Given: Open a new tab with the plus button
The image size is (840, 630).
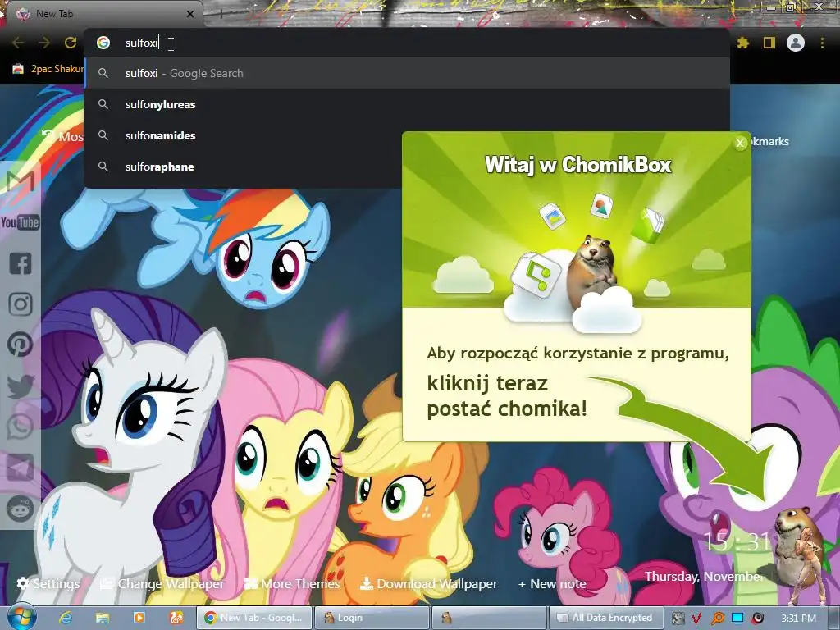Looking at the screenshot, I should [x=221, y=14].
